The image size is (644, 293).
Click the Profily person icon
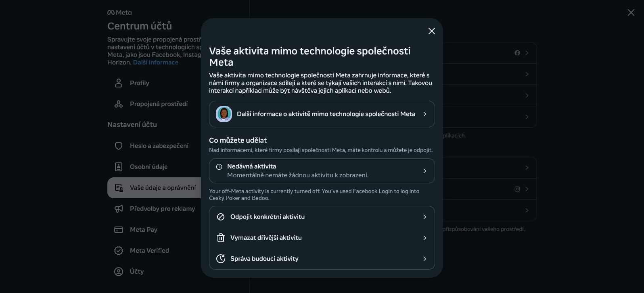tap(119, 83)
